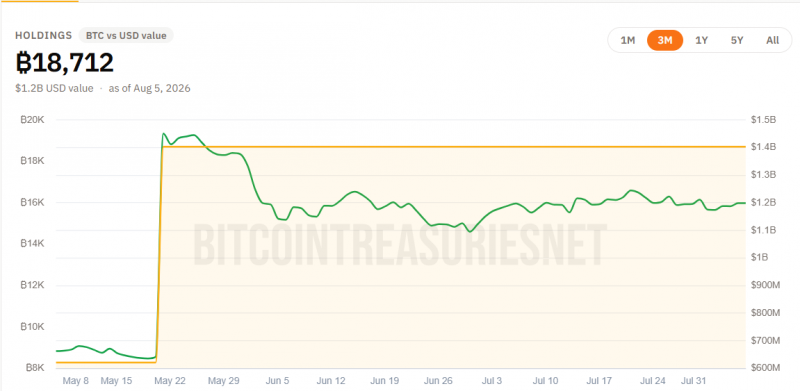Click the May 22 date marker
This screenshot has height=391, width=800.
171,381
